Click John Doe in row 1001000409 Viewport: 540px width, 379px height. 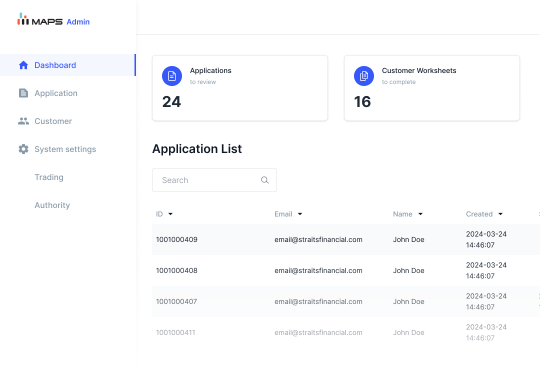point(408,240)
